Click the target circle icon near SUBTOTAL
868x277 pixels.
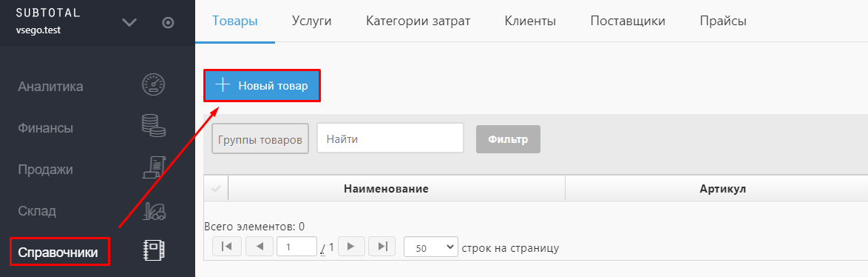click(x=168, y=23)
